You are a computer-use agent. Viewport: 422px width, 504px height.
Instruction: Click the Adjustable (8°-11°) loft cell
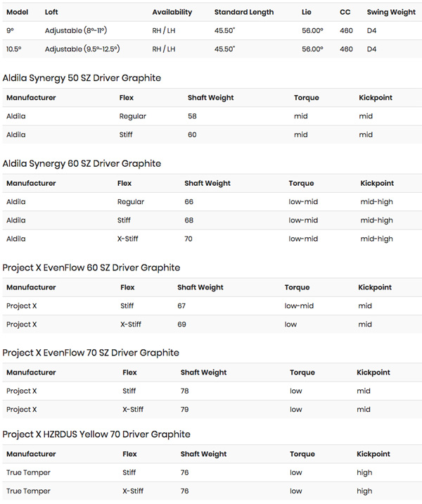click(x=75, y=31)
